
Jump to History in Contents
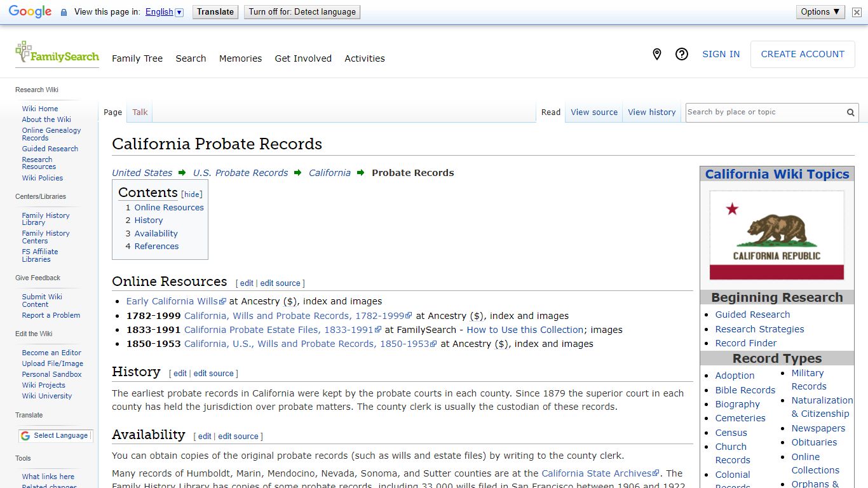149,220
